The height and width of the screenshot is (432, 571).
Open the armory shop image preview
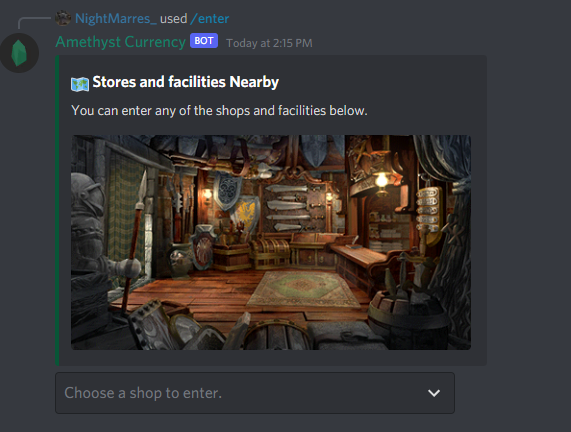(x=271, y=243)
